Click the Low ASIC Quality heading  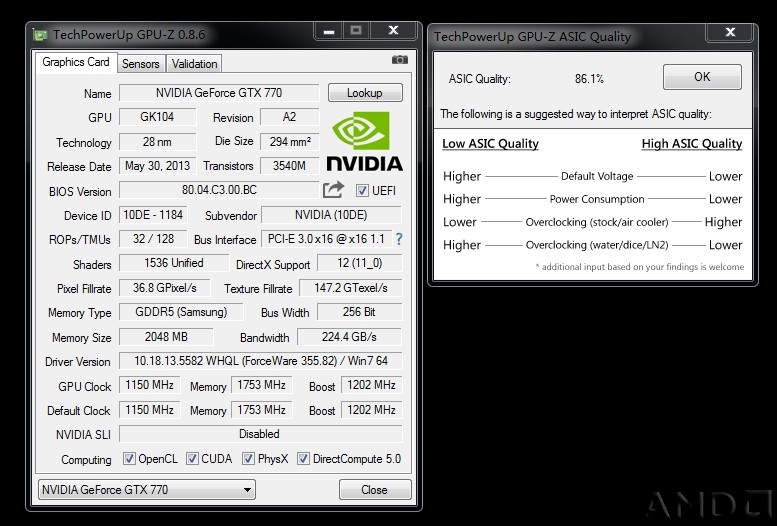[490, 144]
